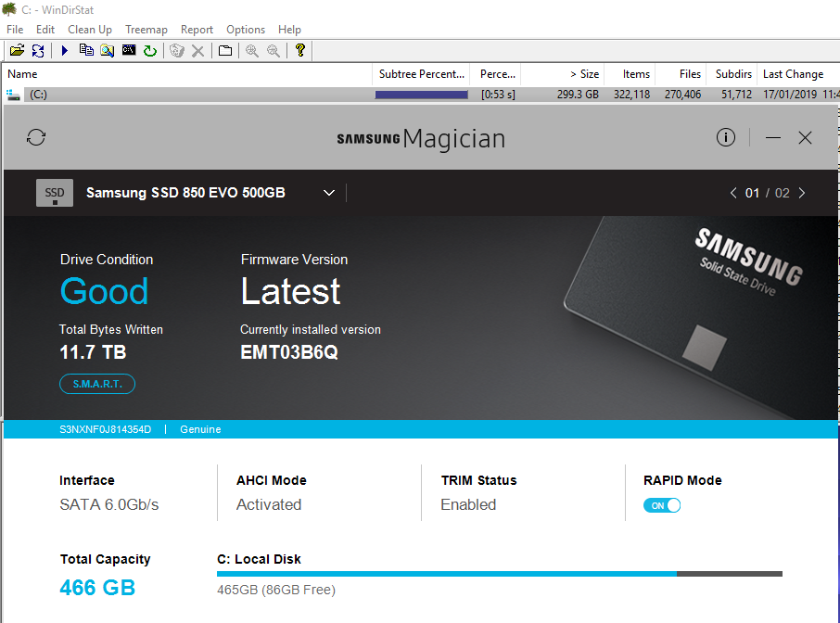Screen dimensions: 840x623
Task: Click the SSD drive badge icon
Action: click(x=55, y=193)
